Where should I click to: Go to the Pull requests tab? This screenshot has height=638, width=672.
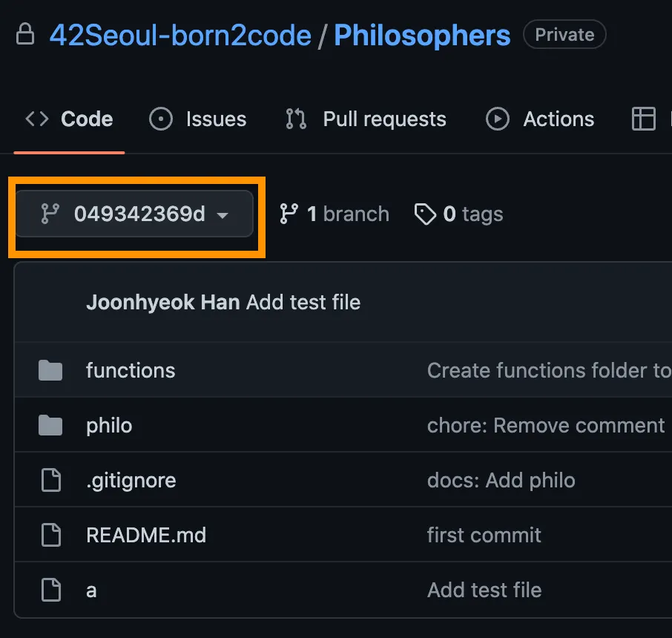click(x=366, y=119)
